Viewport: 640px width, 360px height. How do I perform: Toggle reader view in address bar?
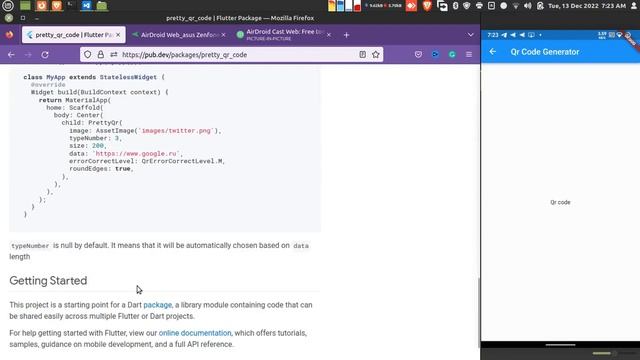362,54
